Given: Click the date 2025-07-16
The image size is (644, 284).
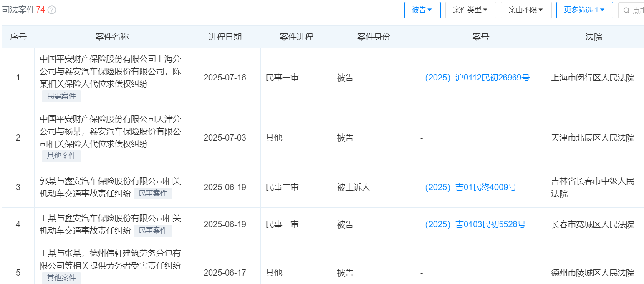Looking at the screenshot, I should (x=225, y=78).
